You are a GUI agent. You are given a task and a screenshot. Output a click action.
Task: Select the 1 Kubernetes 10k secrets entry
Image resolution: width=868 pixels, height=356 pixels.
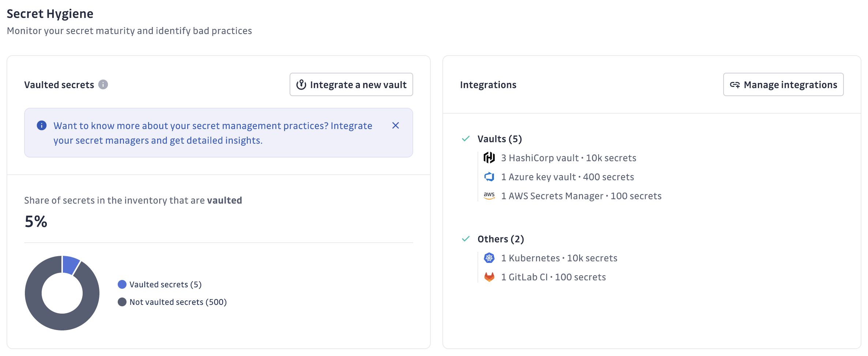(559, 258)
